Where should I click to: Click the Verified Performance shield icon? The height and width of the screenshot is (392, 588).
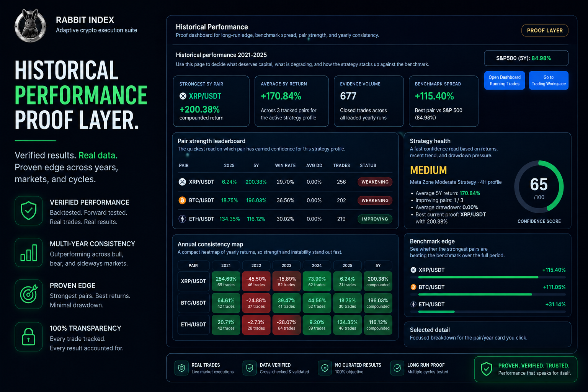29,211
